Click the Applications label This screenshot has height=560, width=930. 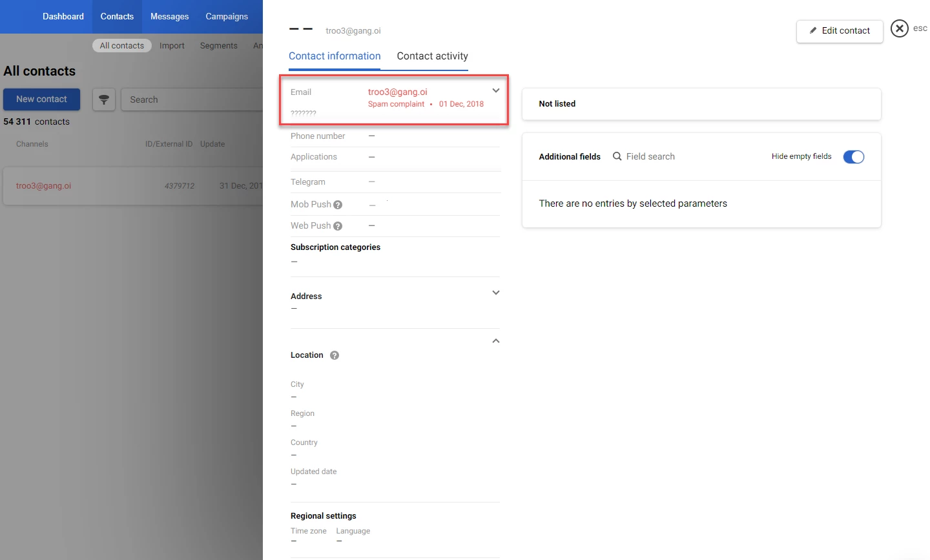pyautogui.click(x=314, y=157)
